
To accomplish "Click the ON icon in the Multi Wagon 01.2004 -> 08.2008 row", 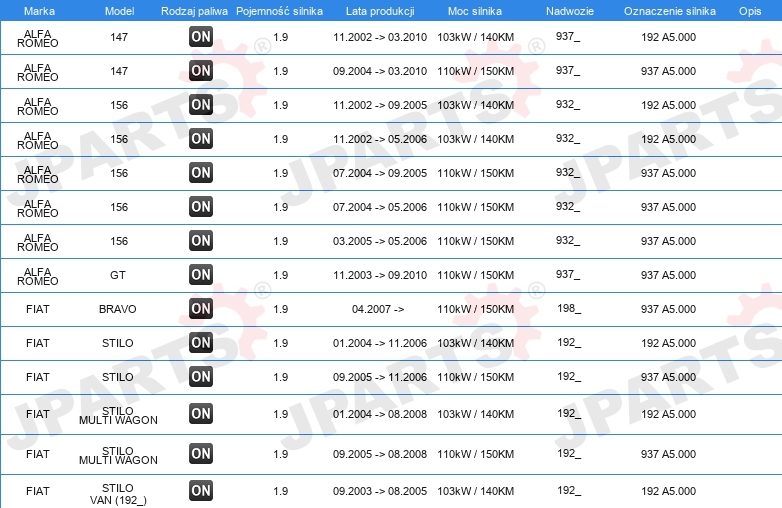I will [201, 414].
